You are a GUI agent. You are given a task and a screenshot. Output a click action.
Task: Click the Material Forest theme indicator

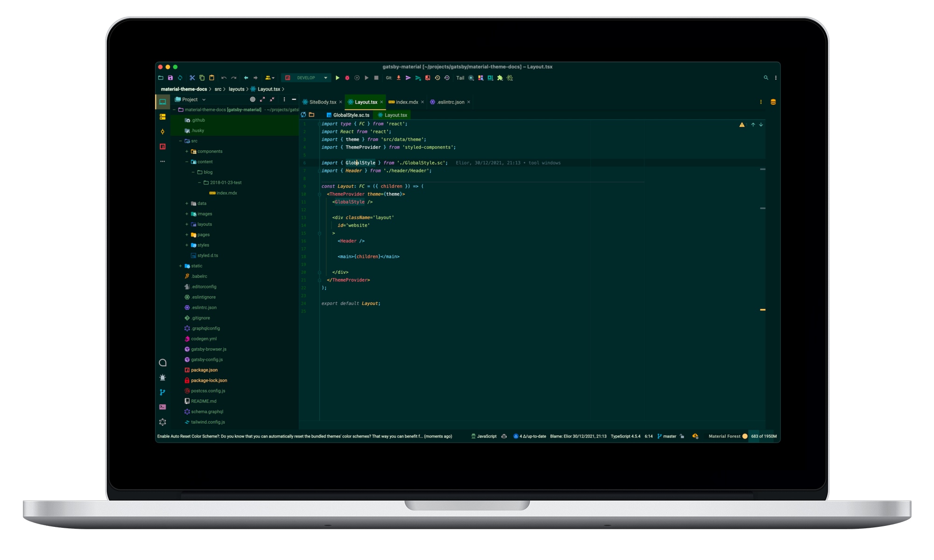728,436
